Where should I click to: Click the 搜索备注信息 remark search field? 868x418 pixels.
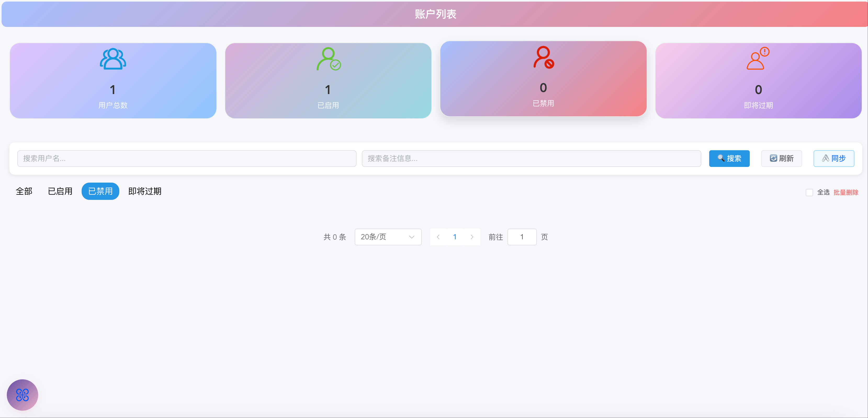pos(531,159)
